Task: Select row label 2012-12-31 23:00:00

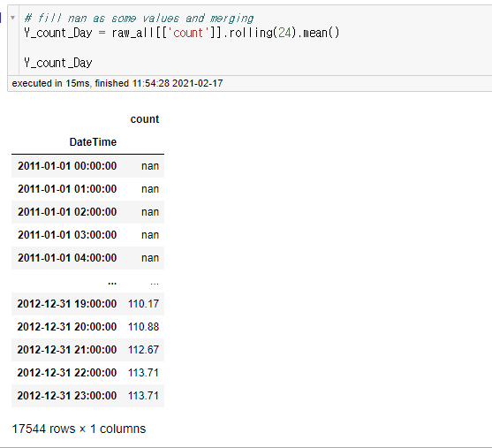Action: click(67, 396)
